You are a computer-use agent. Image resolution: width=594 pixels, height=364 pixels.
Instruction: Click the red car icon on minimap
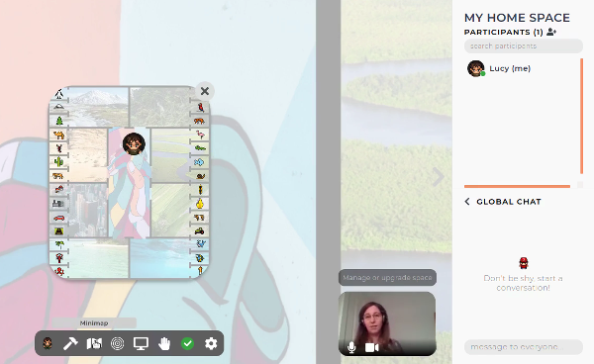click(58, 218)
